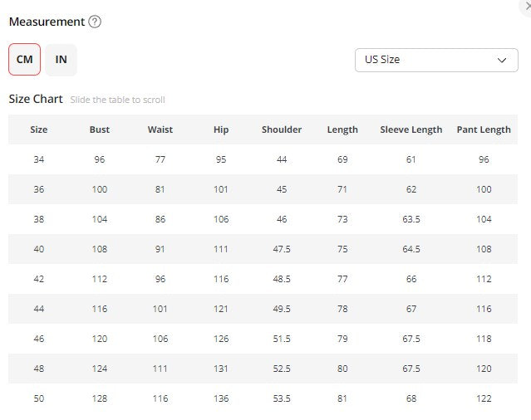
Task: Click the Measurement help question mark icon
Action: click(x=95, y=22)
